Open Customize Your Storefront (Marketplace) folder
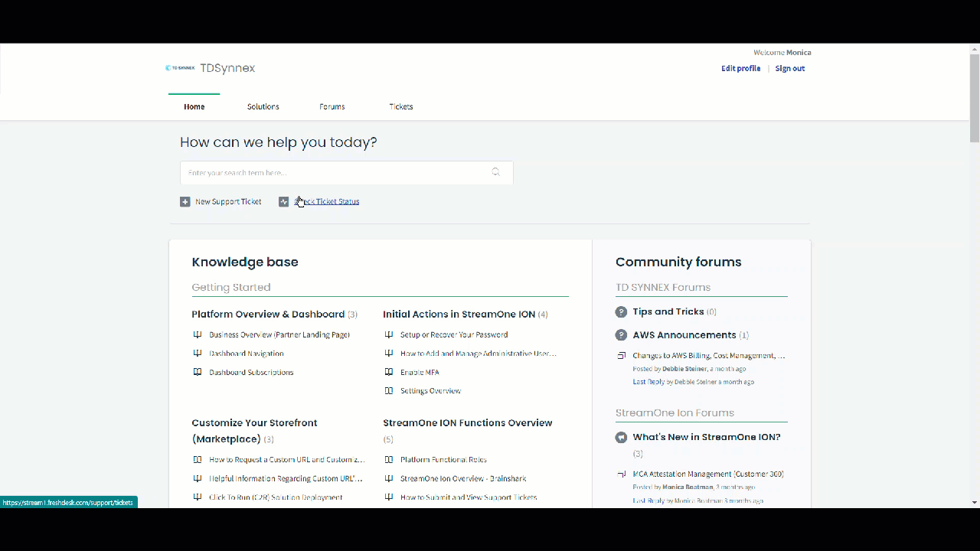This screenshot has width=980, height=551. tap(254, 431)
